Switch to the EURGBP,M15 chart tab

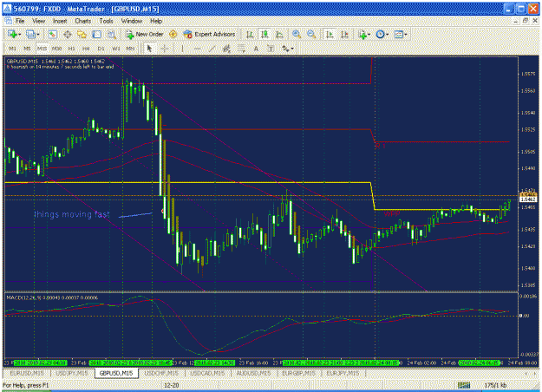298,373
